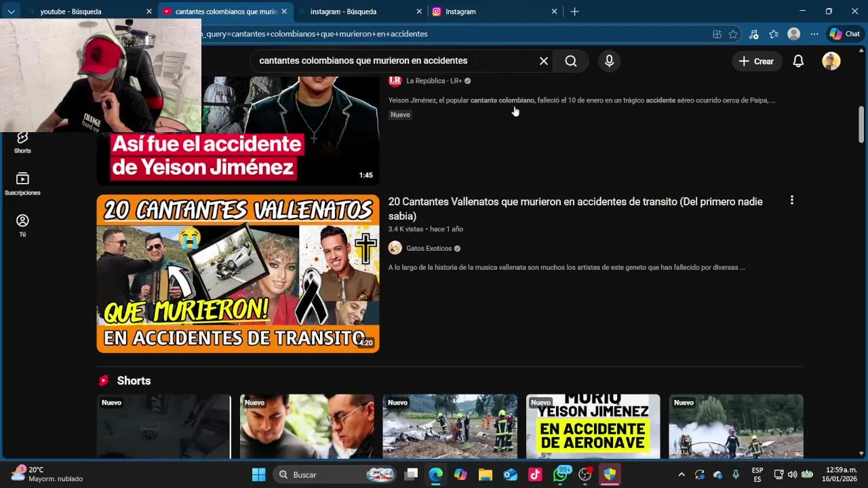
Task: Open La República - LR+ channel link
Action: tap(434, 81)
